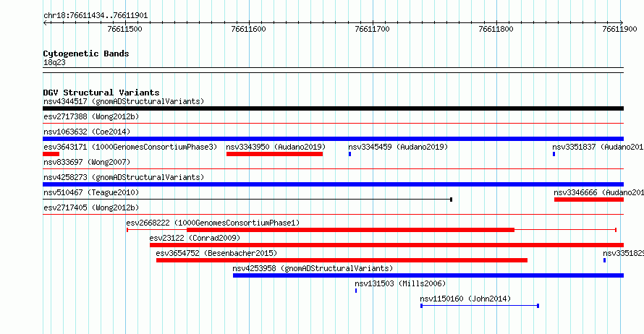Image resolution: width=644 pixels, height=334 pixels.
Task: Click the blue nsv1150160 John2014 span
Action: (480, 306)
